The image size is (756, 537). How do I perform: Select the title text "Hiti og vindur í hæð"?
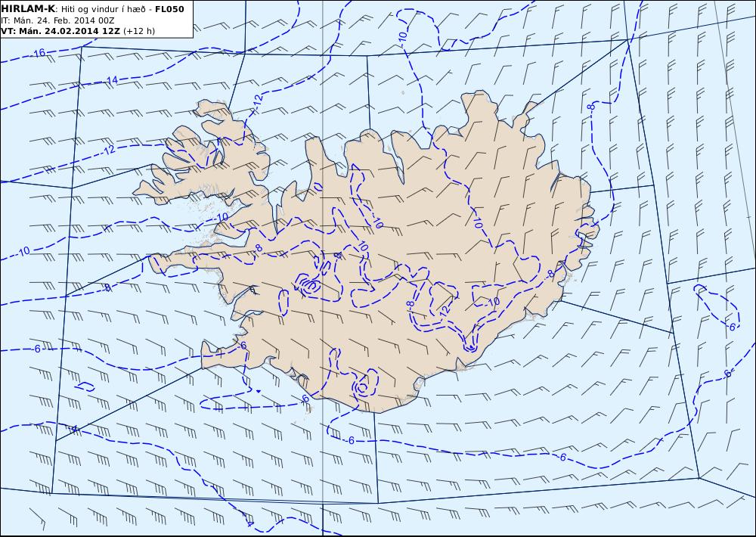pyautogui.click(x=102, y=9)
